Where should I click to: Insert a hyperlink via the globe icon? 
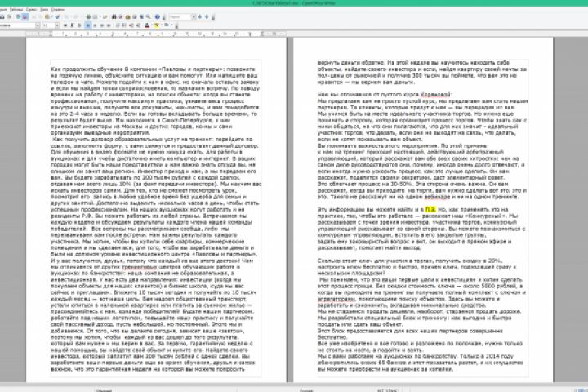click(88, 17)
